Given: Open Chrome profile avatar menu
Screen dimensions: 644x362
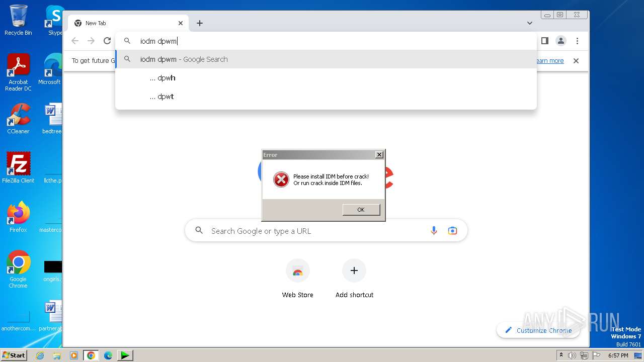Looking at the screenshot, I should (x=561, y=41).
